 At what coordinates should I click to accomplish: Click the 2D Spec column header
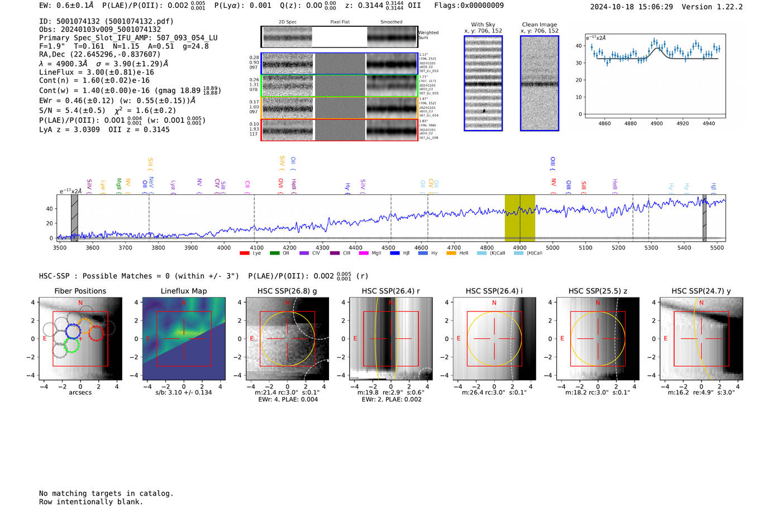pos(288,22)
